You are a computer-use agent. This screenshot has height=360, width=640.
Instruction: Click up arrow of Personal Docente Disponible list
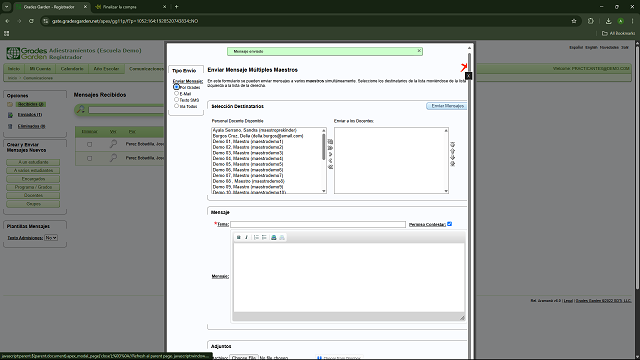pyautogui.click(x=324, y=131)
